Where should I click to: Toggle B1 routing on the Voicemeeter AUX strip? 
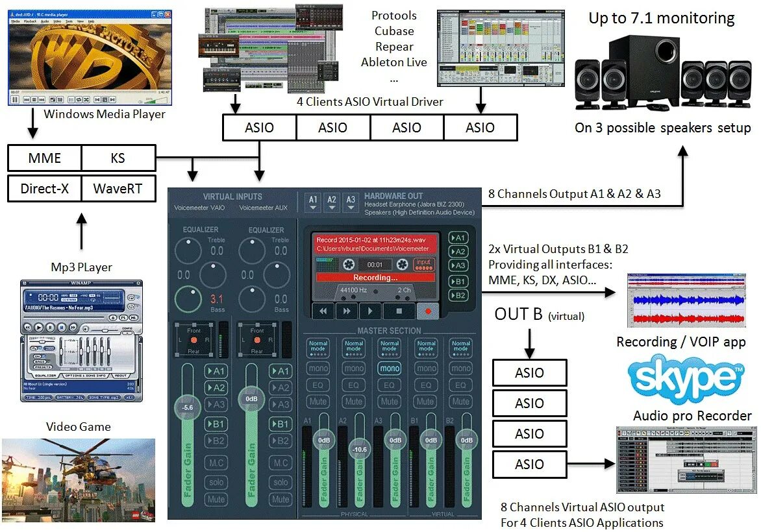281,424
